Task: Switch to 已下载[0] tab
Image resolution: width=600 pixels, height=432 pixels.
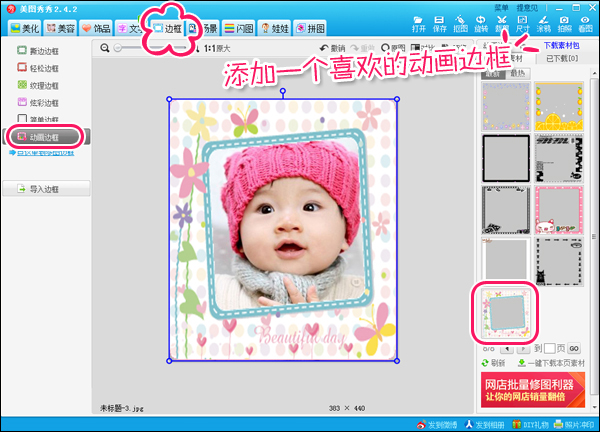Action: coord(562,58)
